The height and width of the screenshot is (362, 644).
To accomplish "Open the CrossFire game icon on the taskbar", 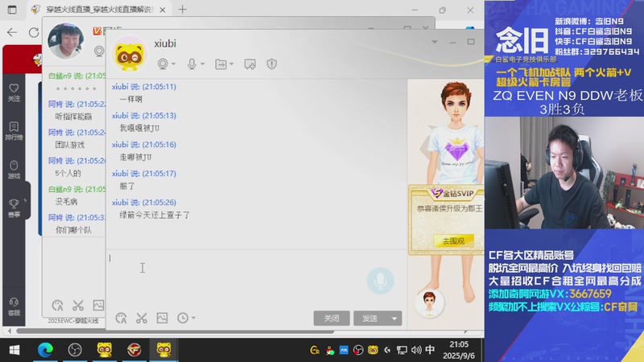I will pos(134,350).
